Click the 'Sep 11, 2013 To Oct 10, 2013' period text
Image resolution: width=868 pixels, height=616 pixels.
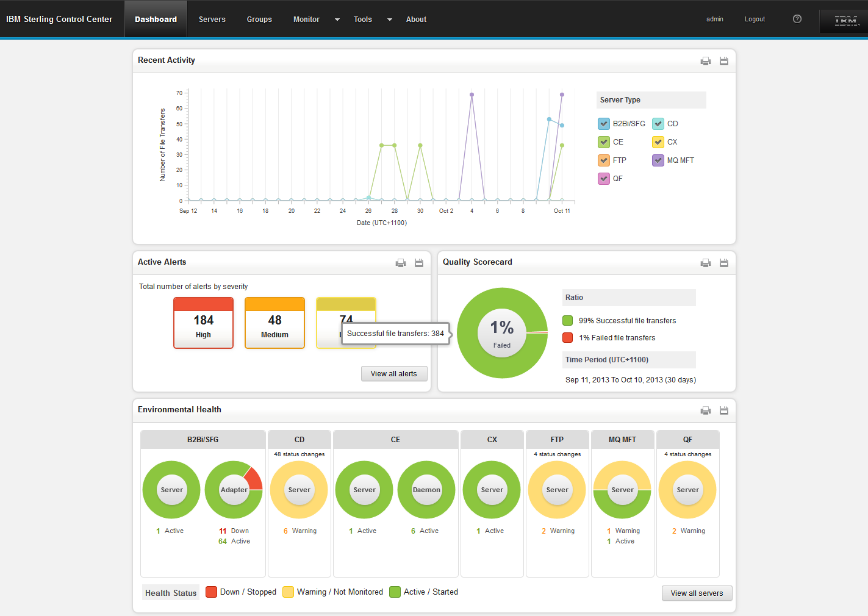point(631,380)
